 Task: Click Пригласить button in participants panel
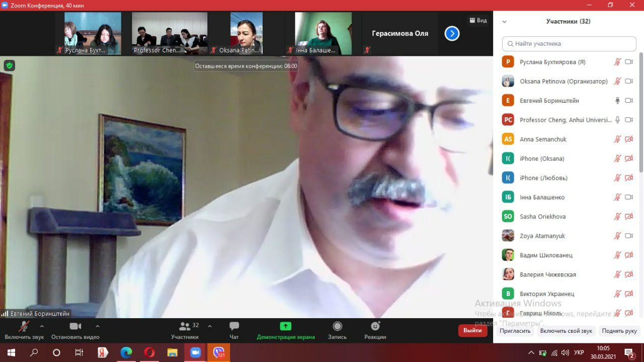515,331
